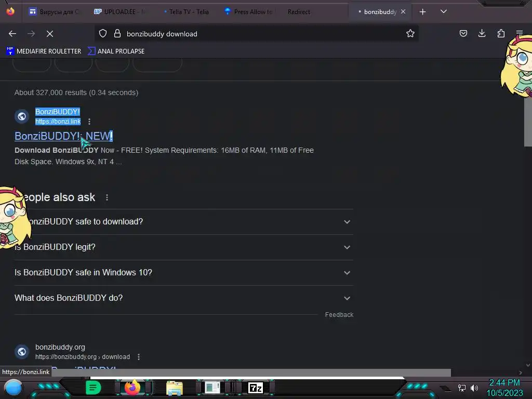Open three-dot menu beside bonzibuddy.org download

click(x=138, y=357)
